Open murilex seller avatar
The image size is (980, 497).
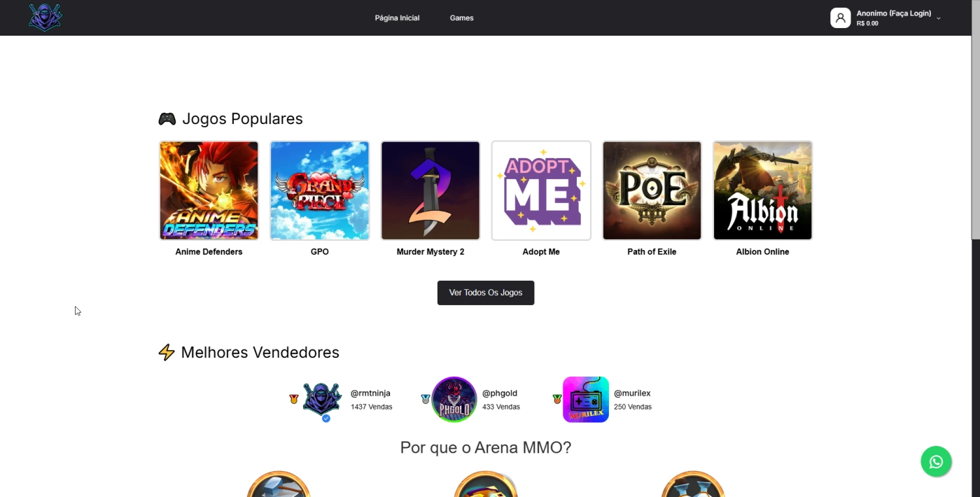point(586,400)
